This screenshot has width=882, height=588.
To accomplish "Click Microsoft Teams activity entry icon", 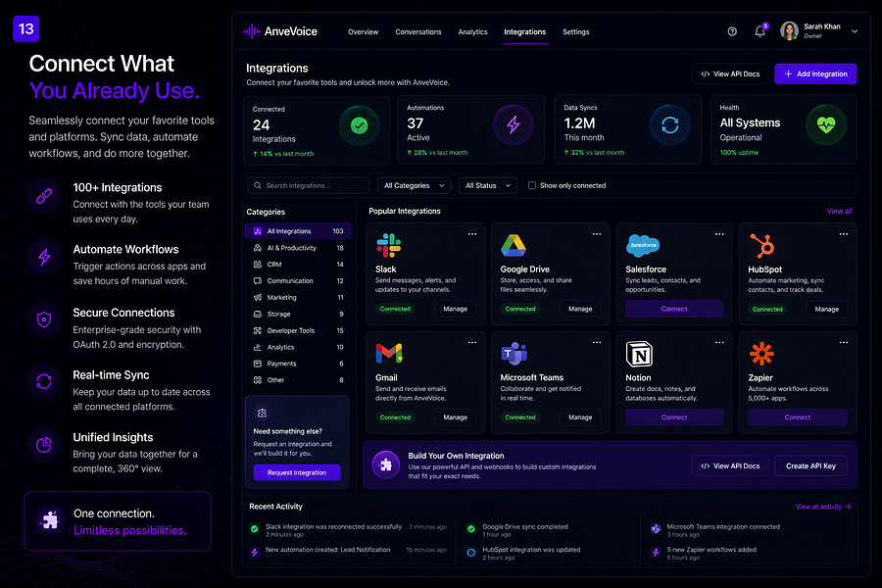I will pyautogui.click(x=656, y=529).
